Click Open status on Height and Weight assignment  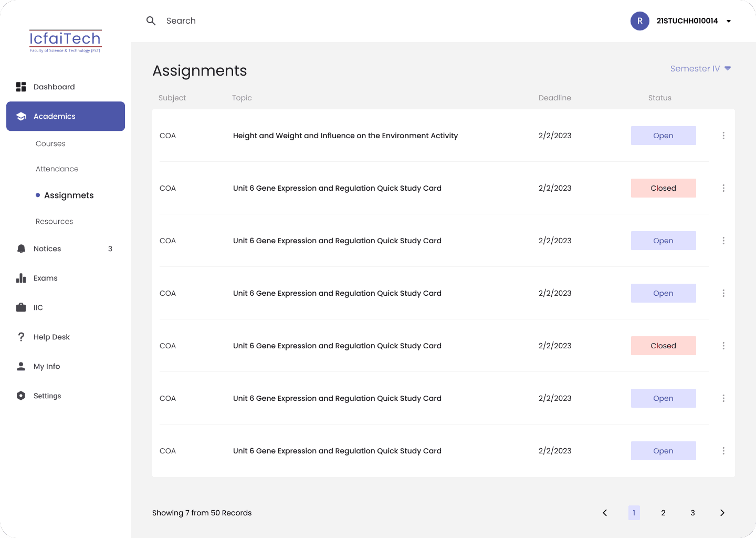pos(664,136)
